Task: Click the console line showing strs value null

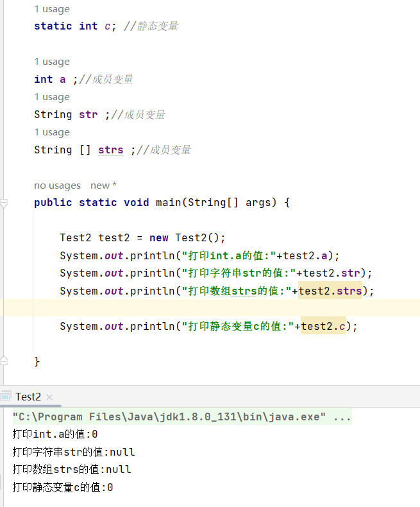Action: [72, 469]
